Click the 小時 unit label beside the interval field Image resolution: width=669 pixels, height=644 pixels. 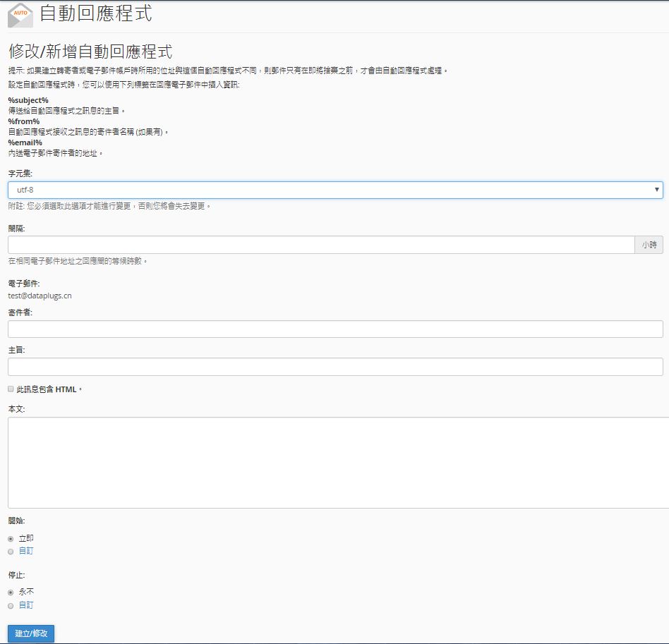pos(649,244)
